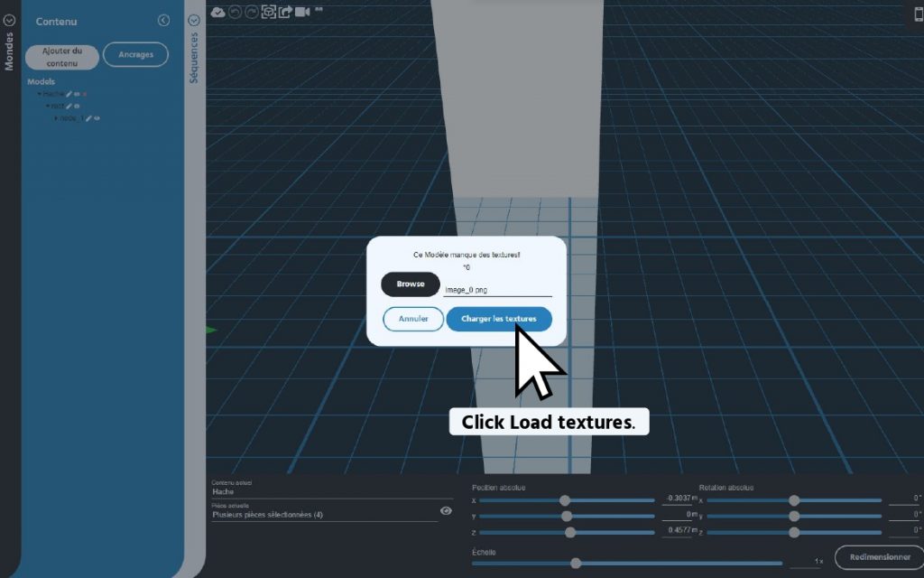Toggle visibility eye of the root node
This screenshot has height=578, width=924.
click(x=77, y=107)
